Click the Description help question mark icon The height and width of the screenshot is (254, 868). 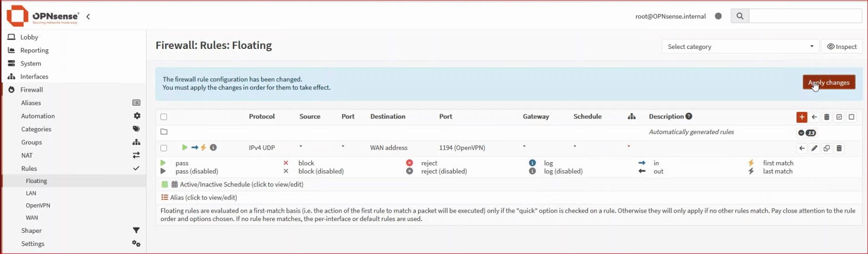tap(689, 116)
